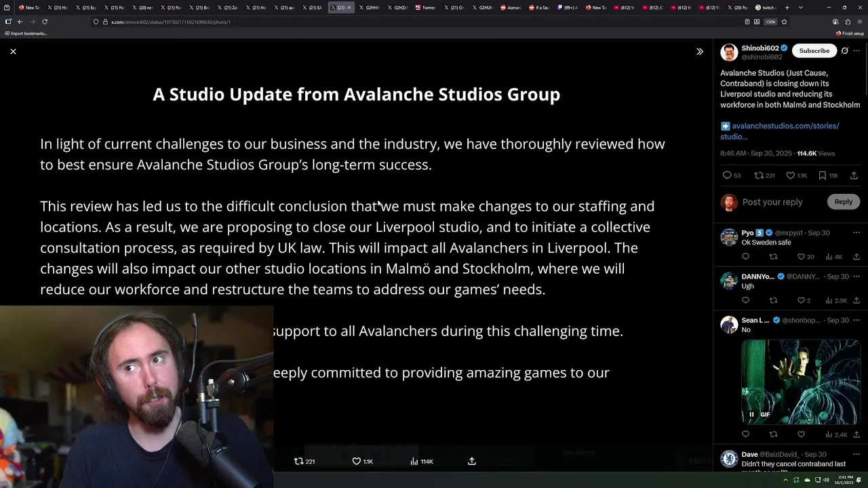
Task: Open the Matrix GIF thumbnail
Action: [x=801, y=382]
